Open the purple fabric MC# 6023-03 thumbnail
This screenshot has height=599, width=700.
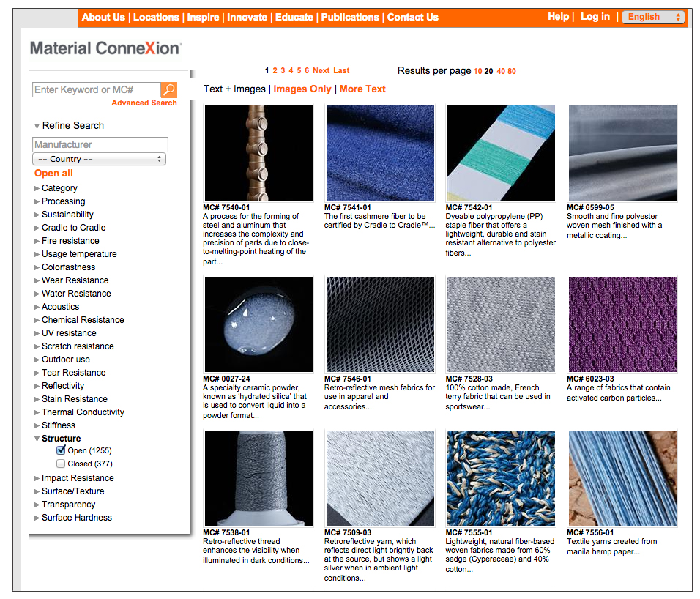(x=622, y=324)
